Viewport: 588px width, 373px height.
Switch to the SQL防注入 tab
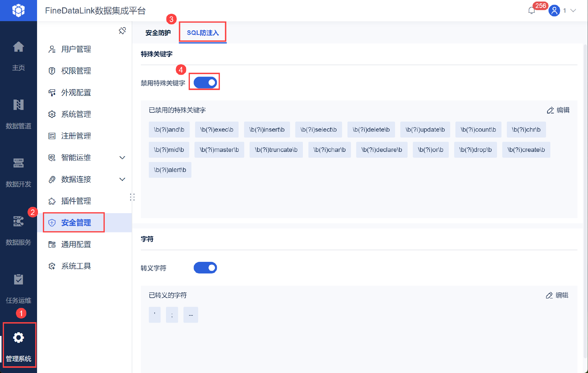[x=203, y=33]
